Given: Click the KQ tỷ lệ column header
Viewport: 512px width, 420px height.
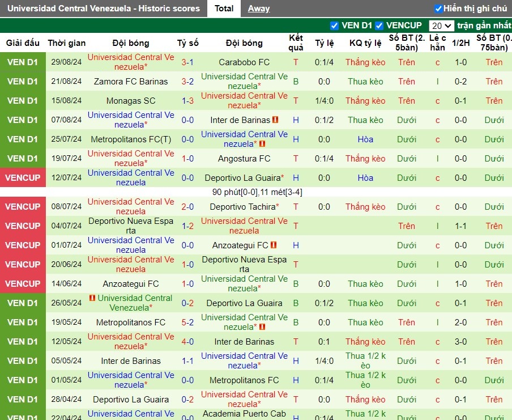Looking at the screenshot, I should [365, 43].
